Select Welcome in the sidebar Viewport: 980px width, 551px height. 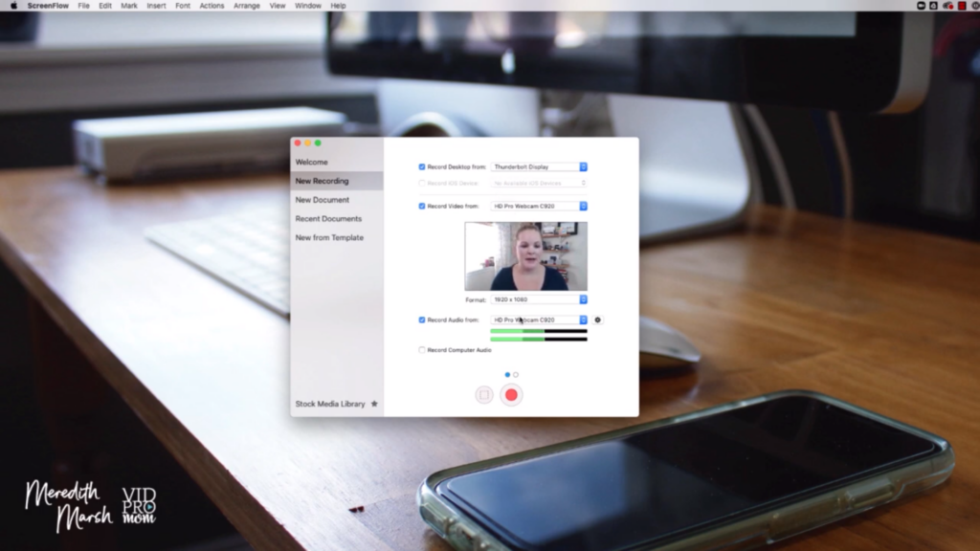(x=337, y=162)
